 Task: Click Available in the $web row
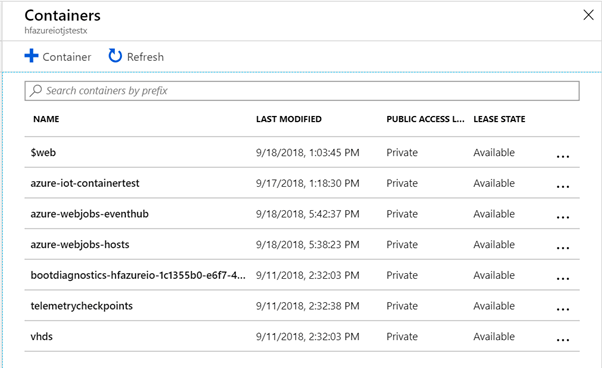tap(494, 153)
